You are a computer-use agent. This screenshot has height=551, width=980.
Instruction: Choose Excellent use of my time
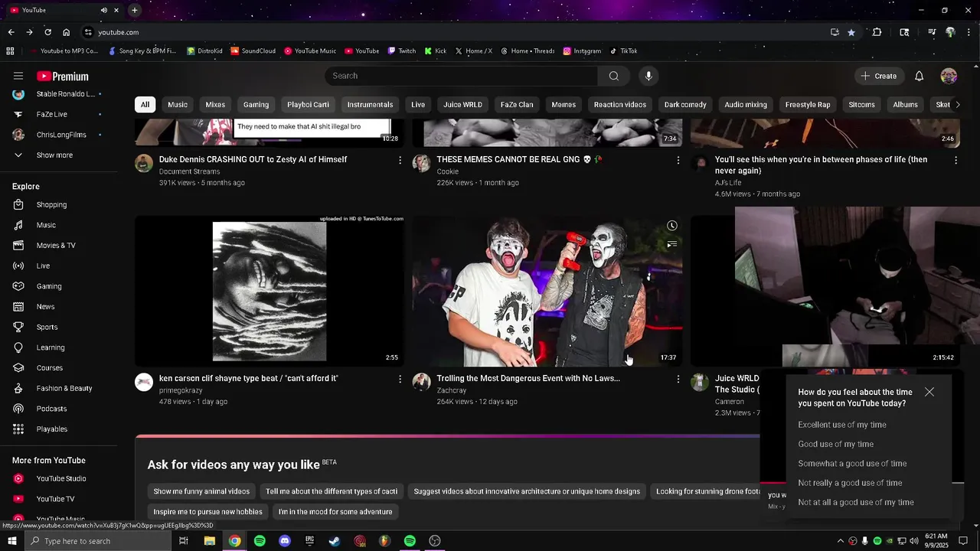(x=842, y=425)
